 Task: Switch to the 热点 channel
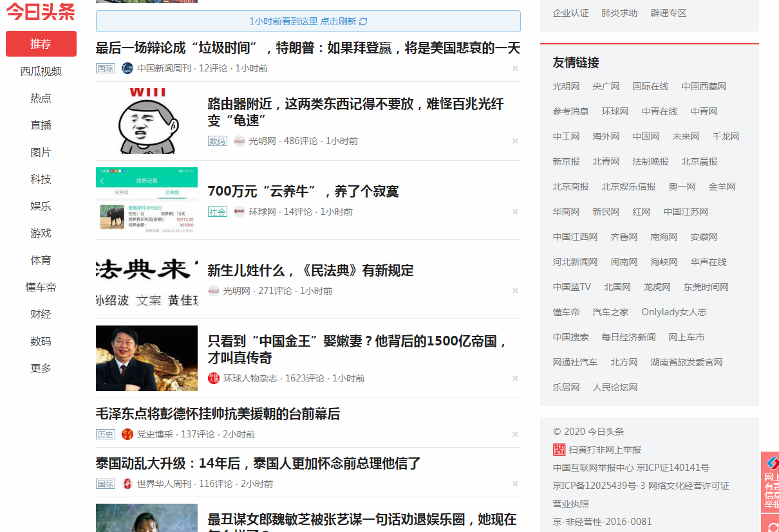click(41, 98)
